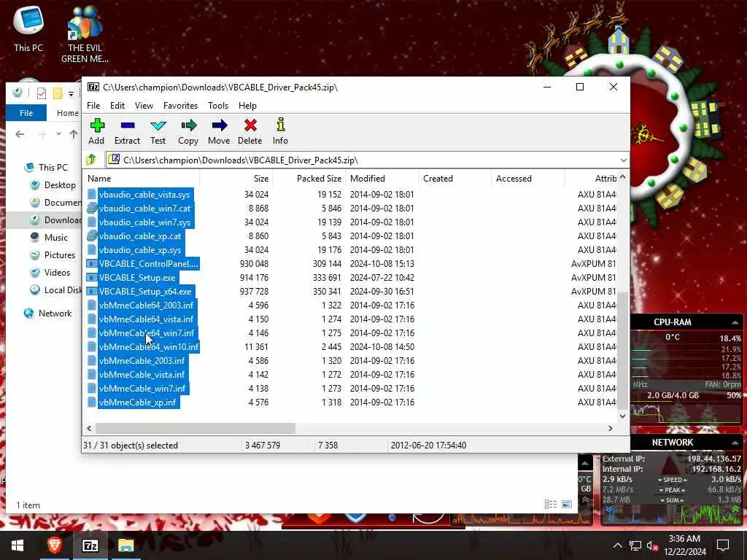Click the Add button in 7-Zip toolbar
747x560 pixels.
point(97,132)
